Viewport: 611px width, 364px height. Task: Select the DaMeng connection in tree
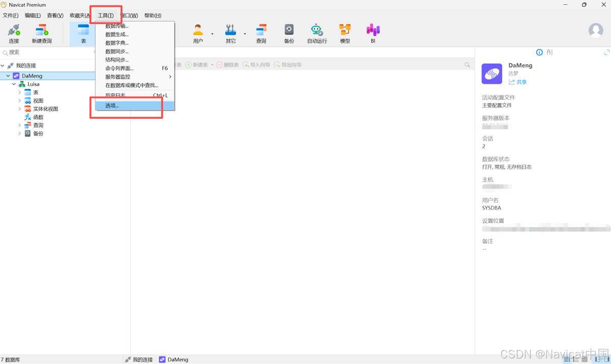click(32, 76)
